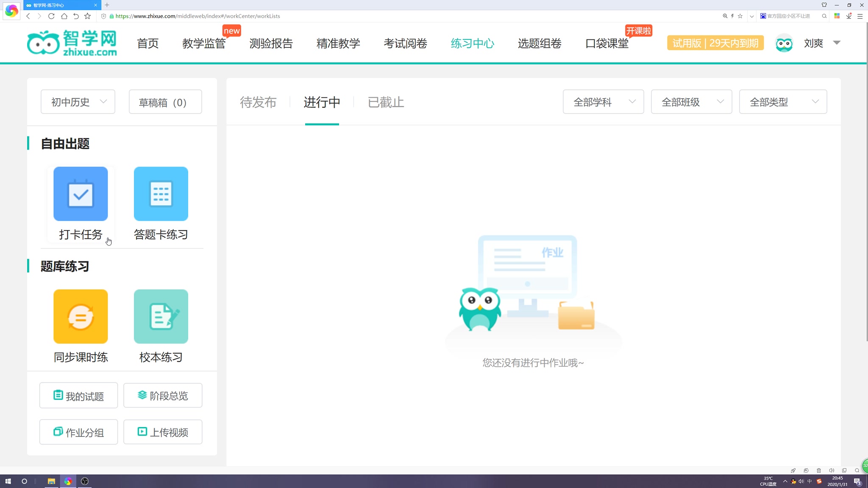This screenshot has height=488, width=868.
Task: Reload the page with refresh icon
Action: [x=51, y=16]
